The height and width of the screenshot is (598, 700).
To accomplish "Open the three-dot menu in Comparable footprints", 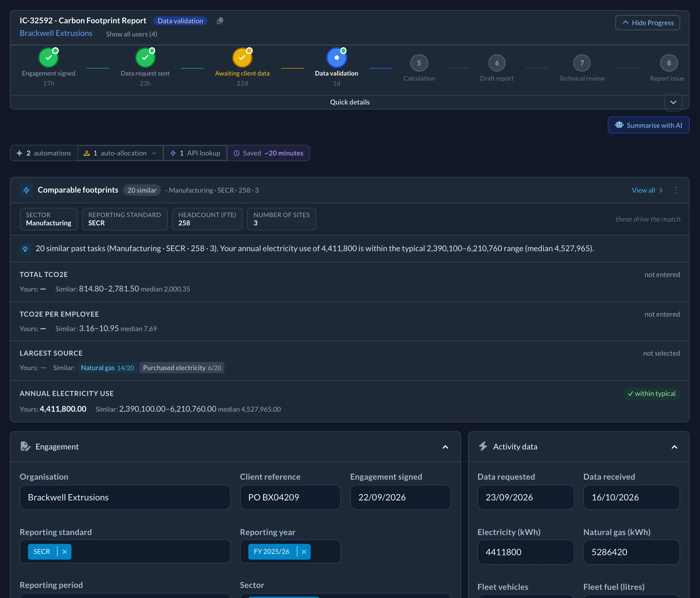I will (676, 190).
